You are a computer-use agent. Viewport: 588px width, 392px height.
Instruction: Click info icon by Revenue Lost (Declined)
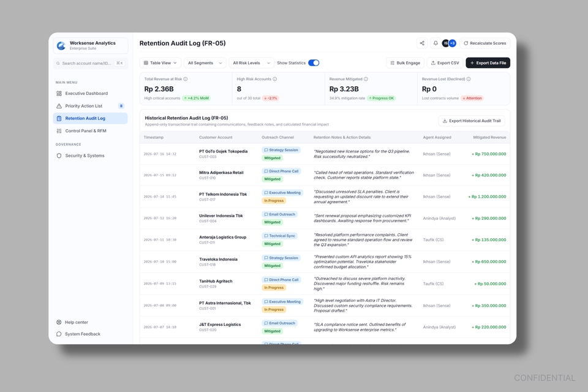tap(469, 79)
